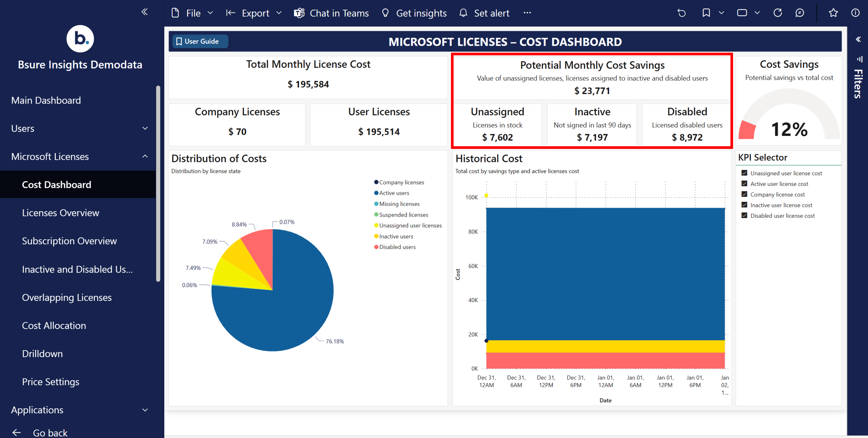Open Licenses Overview page
Screen dimensions: 868x438
pos(61,213)
